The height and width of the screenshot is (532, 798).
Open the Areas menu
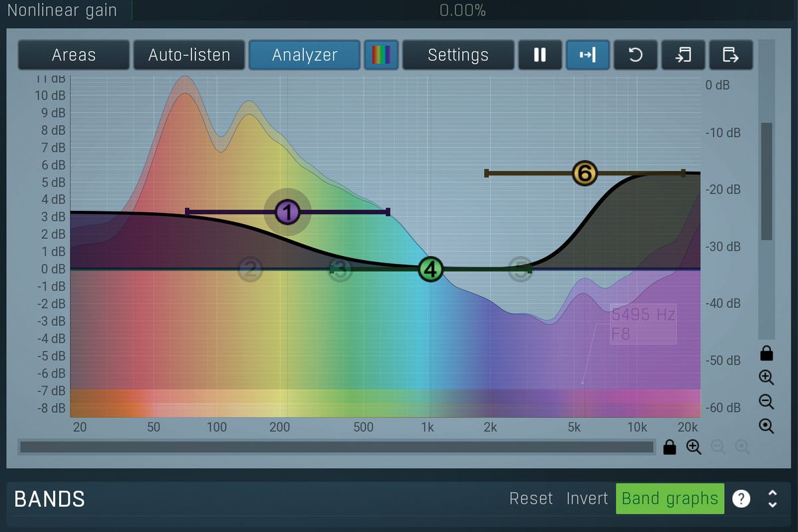pos(73,55)
